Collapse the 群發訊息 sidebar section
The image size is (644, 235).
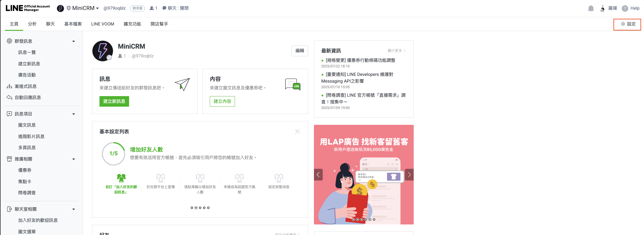(74, 41)
